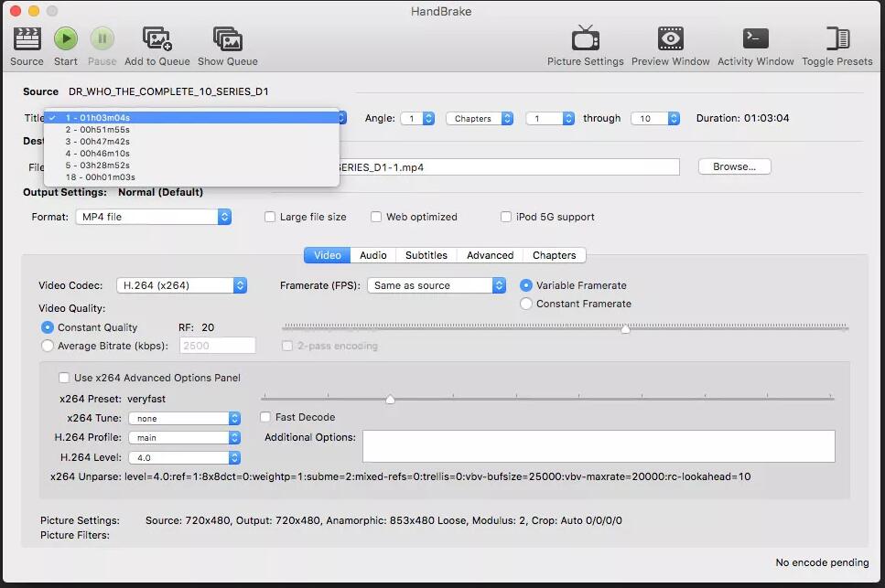Select title 1 - 01h03m04s in list

click(x=192, y=118)
